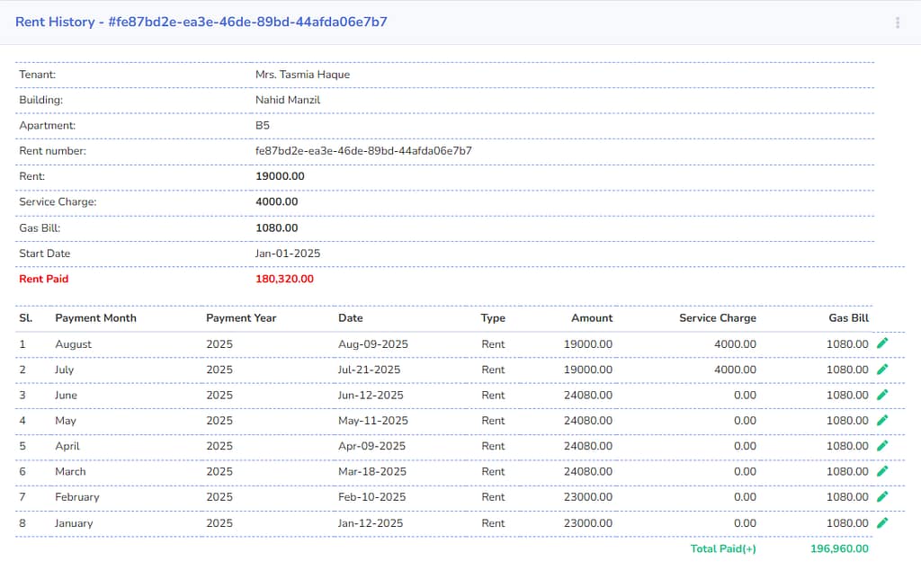This screenshot has height=588, width=921.
Task: Edit the March payment record
Action: click(x=882, y=471)
